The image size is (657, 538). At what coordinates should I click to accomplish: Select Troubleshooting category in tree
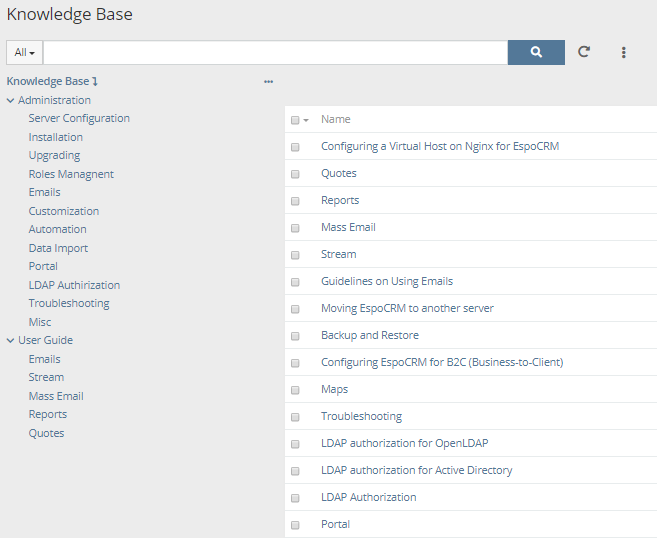69,304
